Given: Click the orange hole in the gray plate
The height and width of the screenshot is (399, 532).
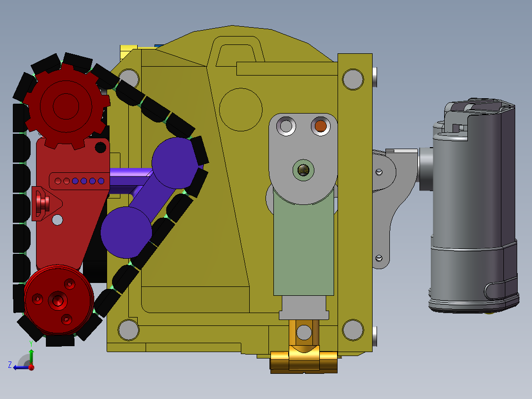Looking at the screenshot, I should tap(321, 126).
